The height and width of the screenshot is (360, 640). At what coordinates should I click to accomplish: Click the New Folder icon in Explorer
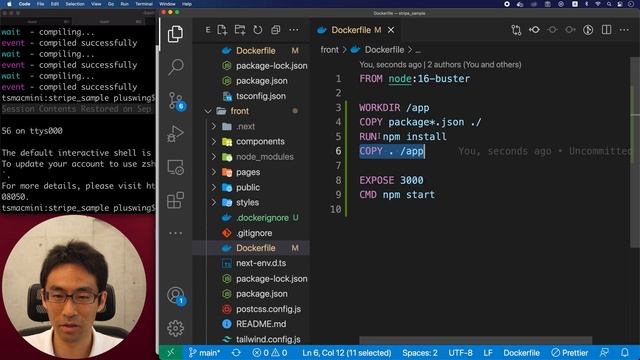click(x=240, y=30)
